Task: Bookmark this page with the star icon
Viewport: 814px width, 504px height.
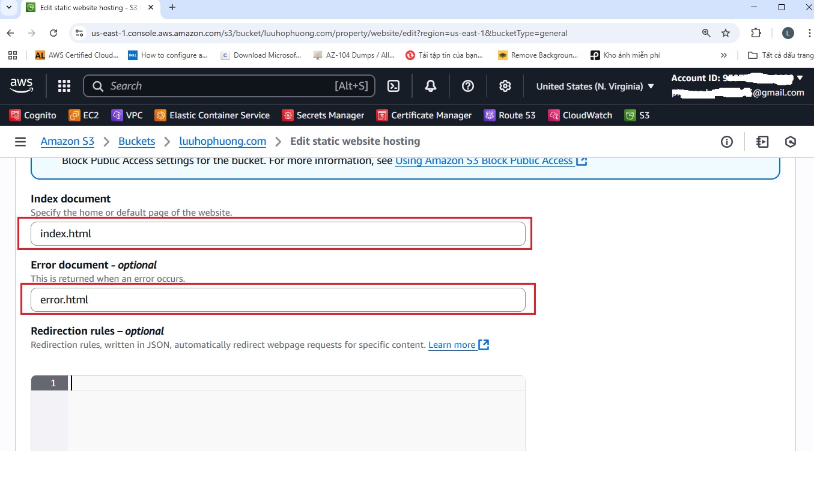Action: pos(726,33)
